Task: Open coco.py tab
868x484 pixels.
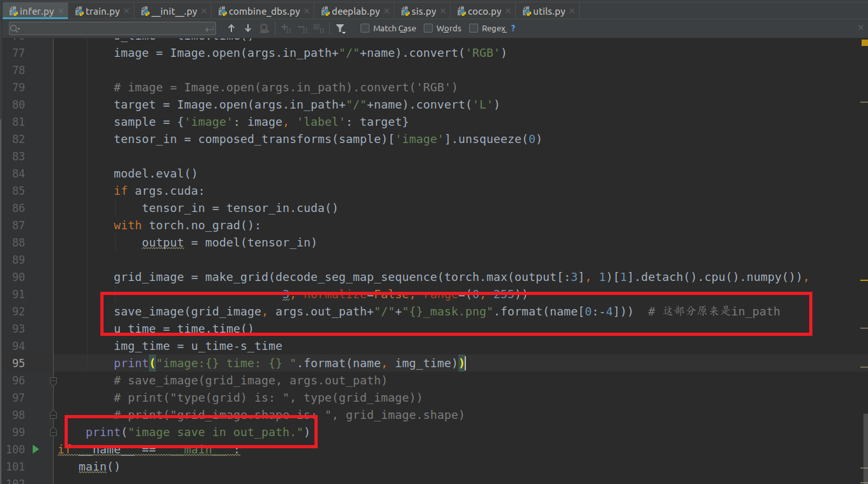Action: click(481, 11)
